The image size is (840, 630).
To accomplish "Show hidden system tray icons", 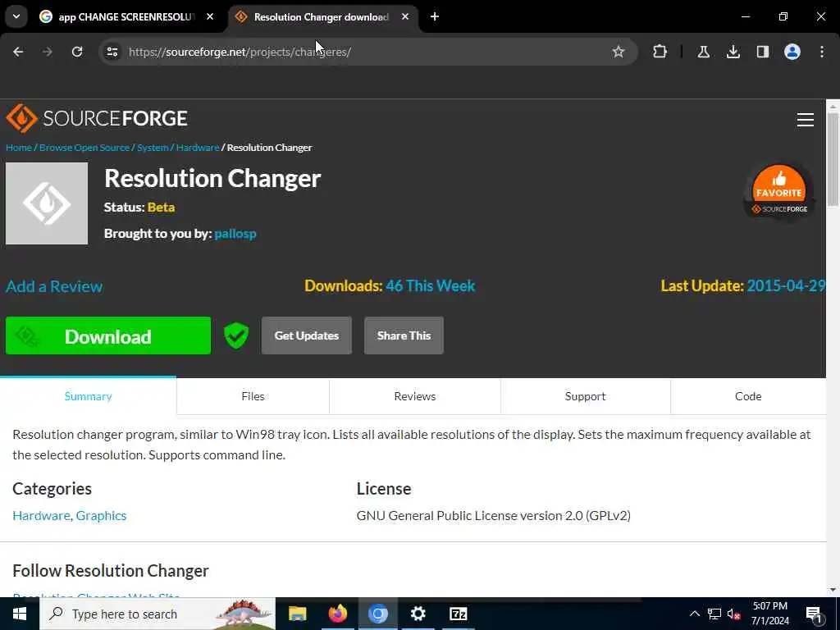I will coord(694,614).
